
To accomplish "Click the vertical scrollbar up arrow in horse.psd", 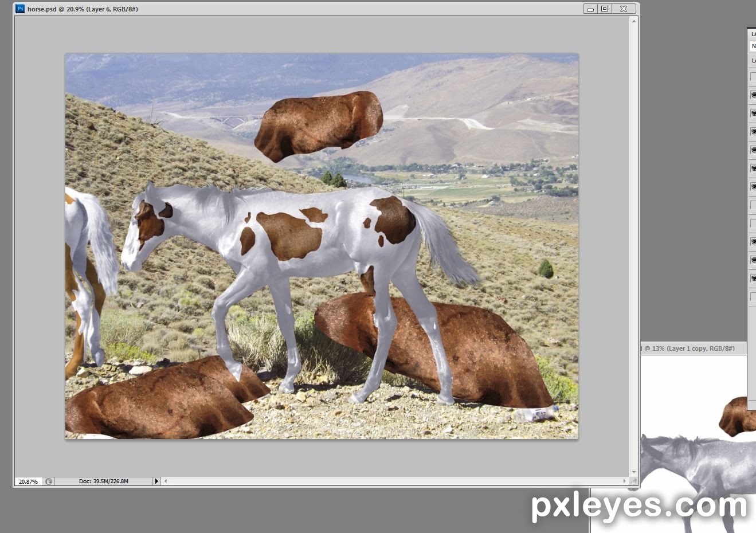I will 634,21.
